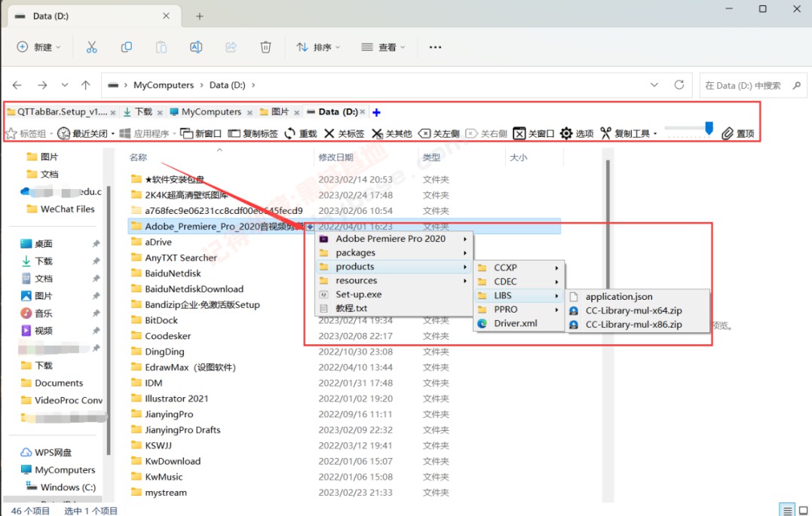Close the 下载 tab
Screen dimensions: 812x516
[x=160, y=112]
